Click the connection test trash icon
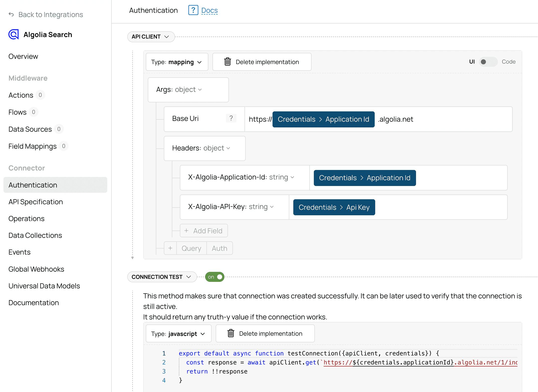 pos(231,333)
